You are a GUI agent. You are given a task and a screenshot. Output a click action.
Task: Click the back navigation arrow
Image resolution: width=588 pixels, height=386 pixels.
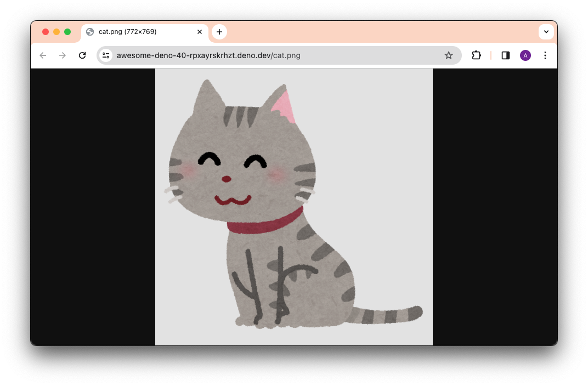(x=43, y=55)
